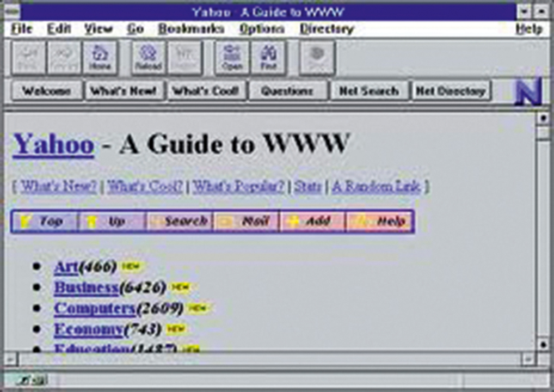Click Add in the Yahoo navigation bar
Image resolution: width=554 pixels, height=392 pixels.
point(313,222)
